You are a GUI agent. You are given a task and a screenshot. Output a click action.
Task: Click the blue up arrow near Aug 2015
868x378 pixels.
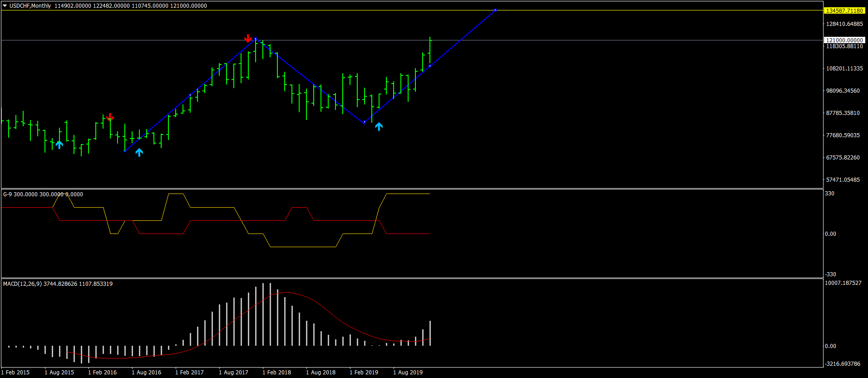tap(59, 144)
